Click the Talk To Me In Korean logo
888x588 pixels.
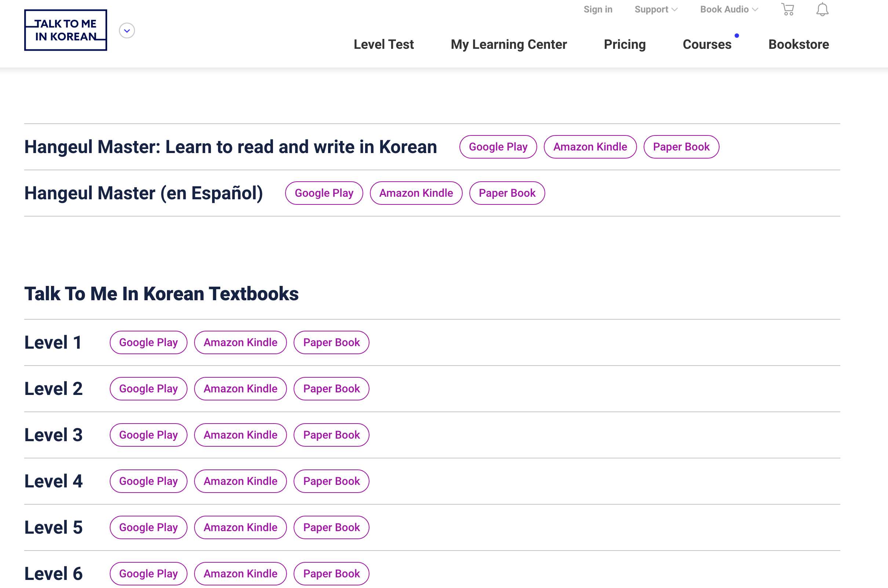click(x=66, y=30)
